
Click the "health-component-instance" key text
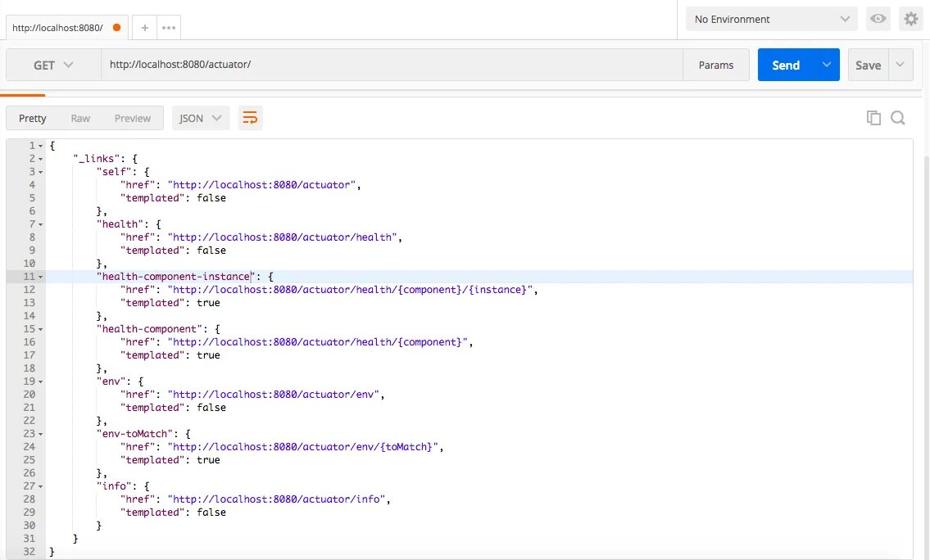pos(176,277)
